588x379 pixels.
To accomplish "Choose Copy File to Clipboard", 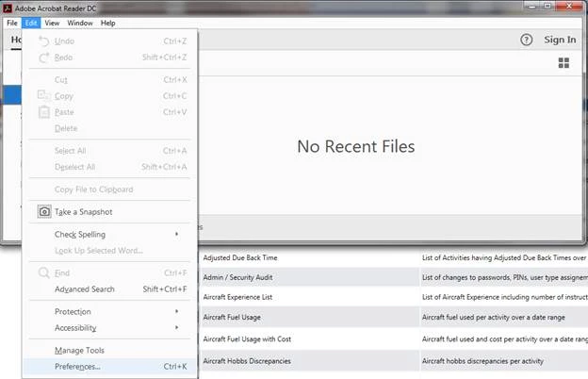I will point(109,189).
